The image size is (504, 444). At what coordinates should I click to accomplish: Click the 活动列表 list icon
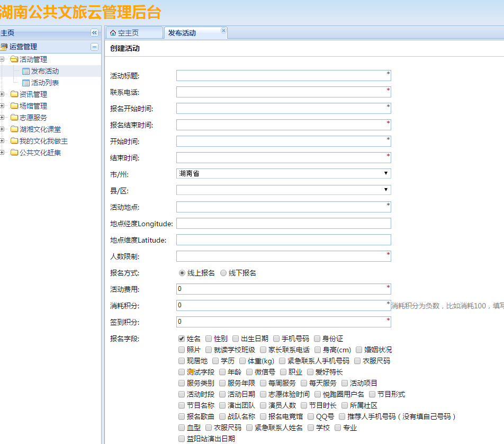click(x=26, y=83)
